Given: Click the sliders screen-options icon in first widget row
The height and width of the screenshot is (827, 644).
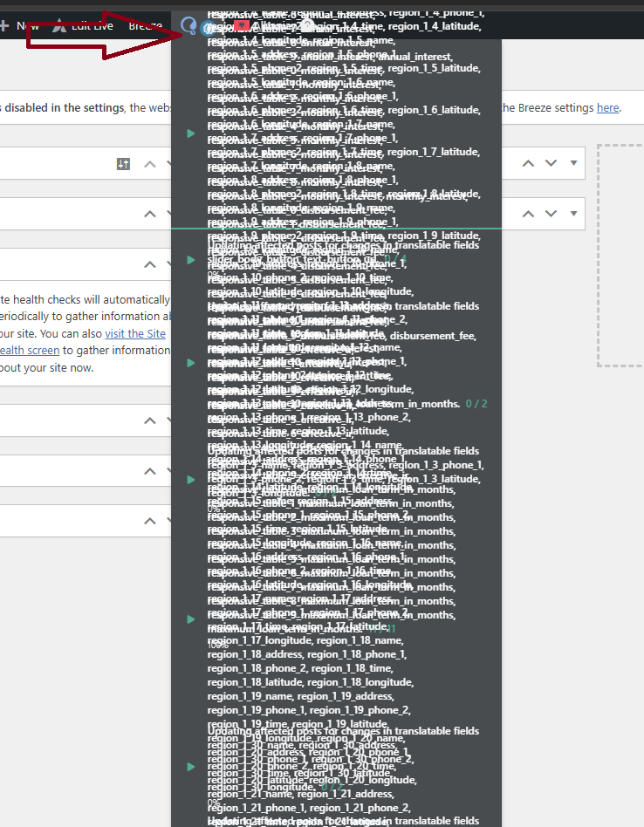Looking at the screenshot, I should [x=123, y=163].
